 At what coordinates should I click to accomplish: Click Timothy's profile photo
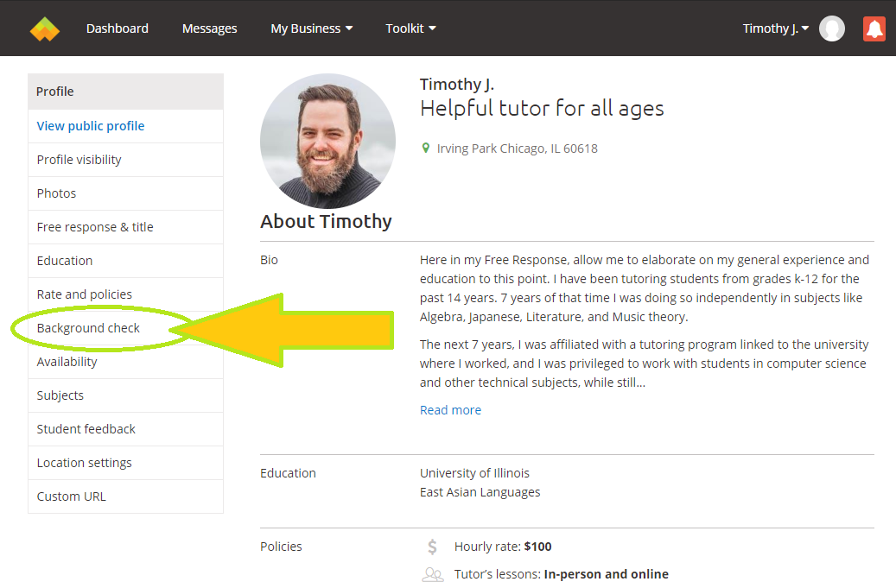click(327, 141)
